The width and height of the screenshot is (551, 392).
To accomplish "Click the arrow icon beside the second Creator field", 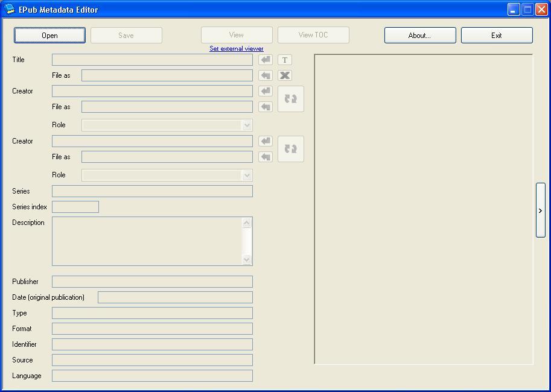I will point(264,141).
